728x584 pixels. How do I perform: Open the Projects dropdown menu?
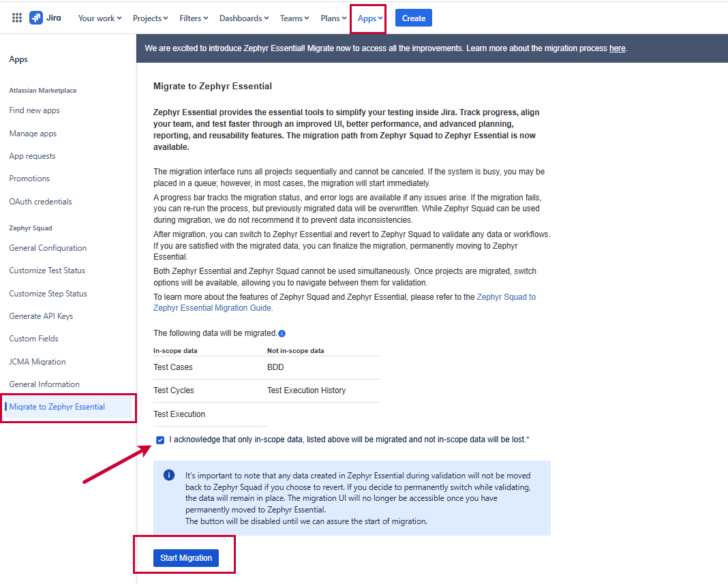pyautogui.click(x=151, y=18)
